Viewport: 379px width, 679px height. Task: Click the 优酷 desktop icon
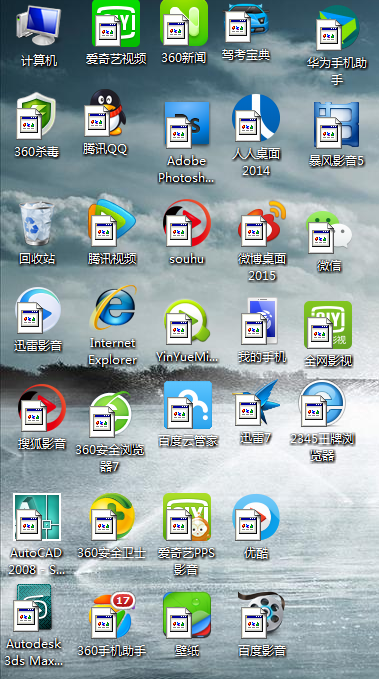(x=256, y=517)
